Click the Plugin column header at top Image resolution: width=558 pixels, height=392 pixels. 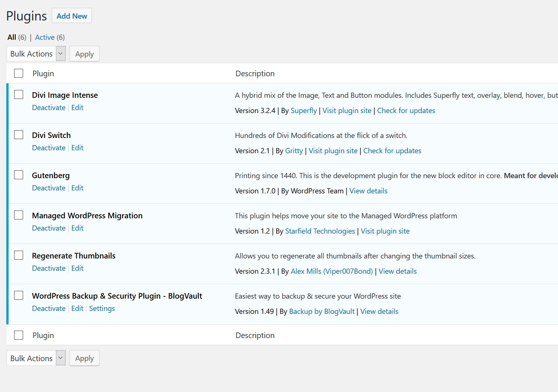pos(43,74)
